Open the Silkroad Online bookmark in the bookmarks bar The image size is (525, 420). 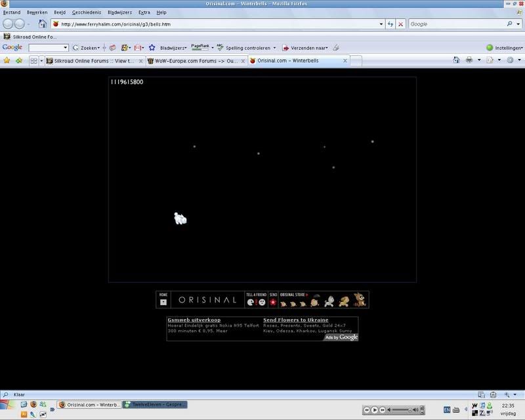(30, 37)
